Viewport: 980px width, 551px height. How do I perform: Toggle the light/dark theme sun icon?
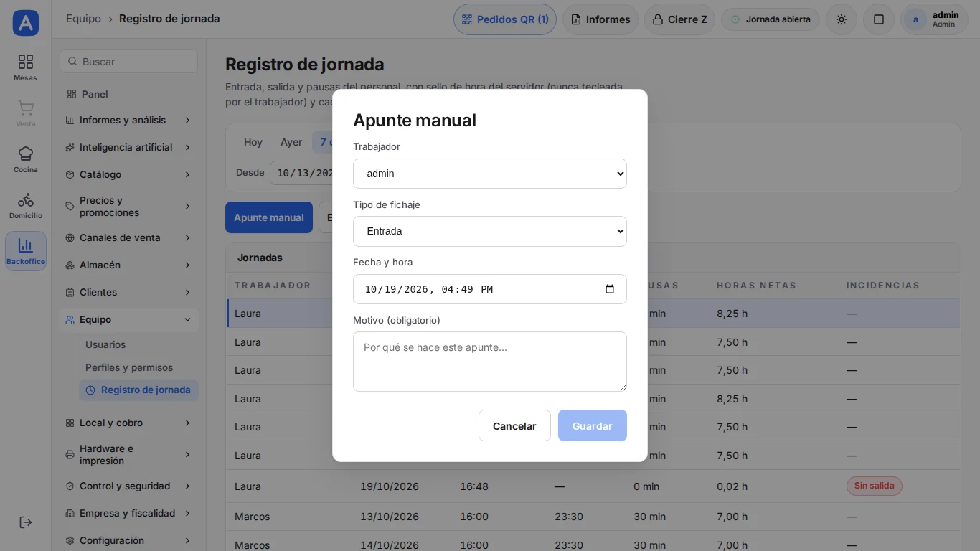pyautogui.click(x=842, y=19)
